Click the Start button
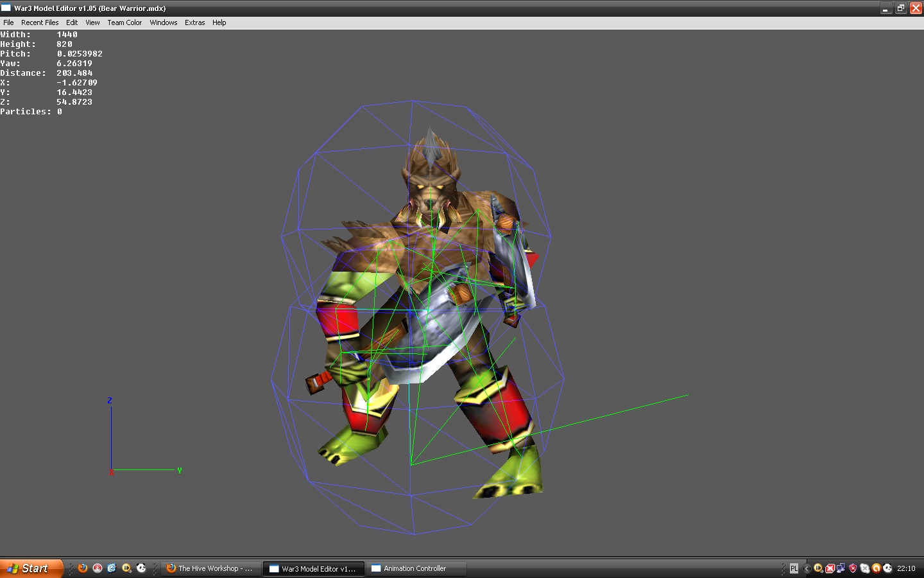 [x=31, y=568]
